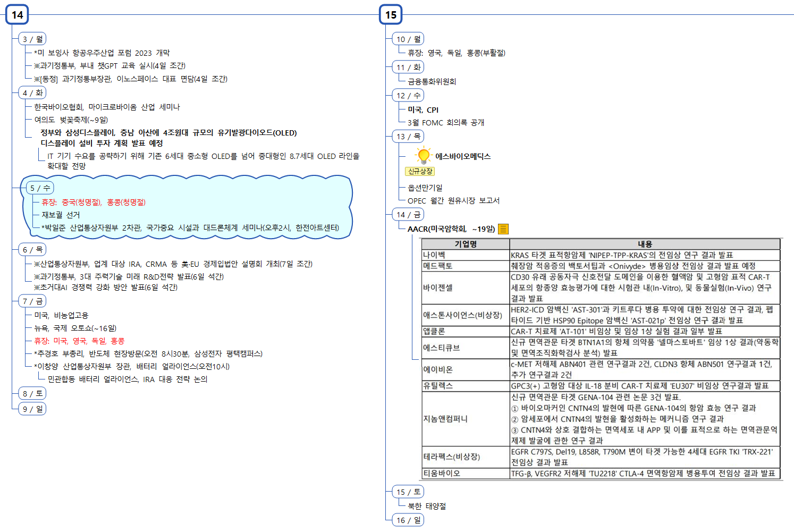Click the 뉴욕, 국제 오토쇼(~16일) item
The height and width of the screenshot is (532, 794).
point(75,328)
